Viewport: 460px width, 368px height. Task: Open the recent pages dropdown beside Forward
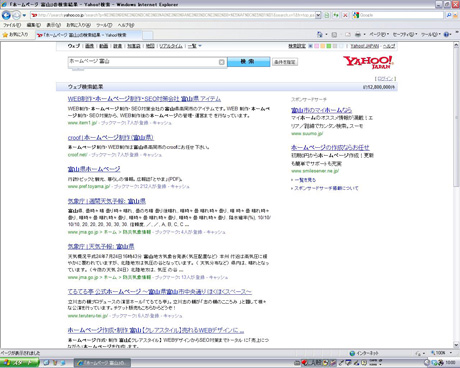point(24,15)
